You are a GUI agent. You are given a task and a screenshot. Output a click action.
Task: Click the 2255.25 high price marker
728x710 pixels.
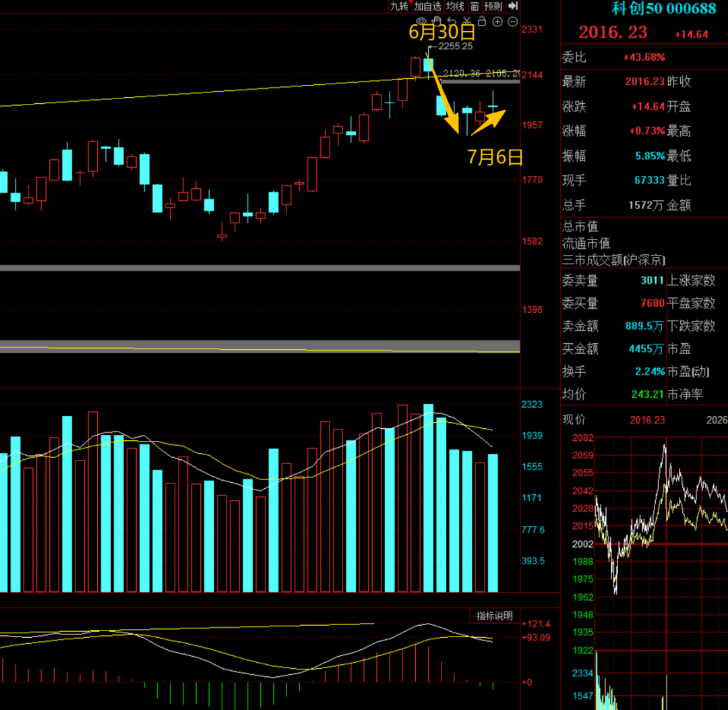point(456,46)
